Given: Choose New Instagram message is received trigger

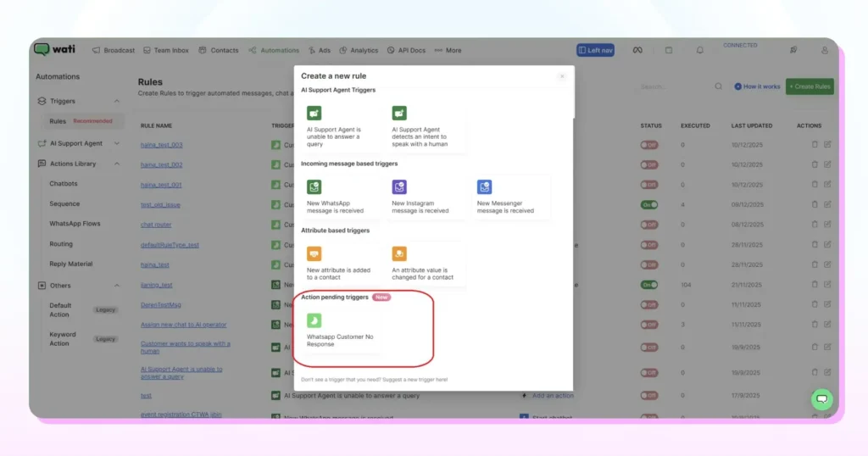Looking at the screenshot, I should pos(426,197).
